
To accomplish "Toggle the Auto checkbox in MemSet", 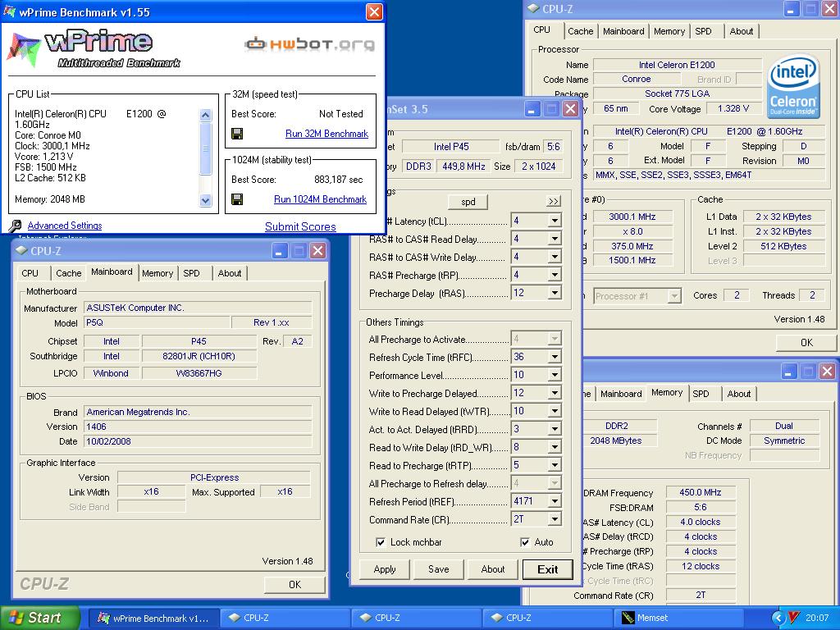I will [x=525, y=542].
